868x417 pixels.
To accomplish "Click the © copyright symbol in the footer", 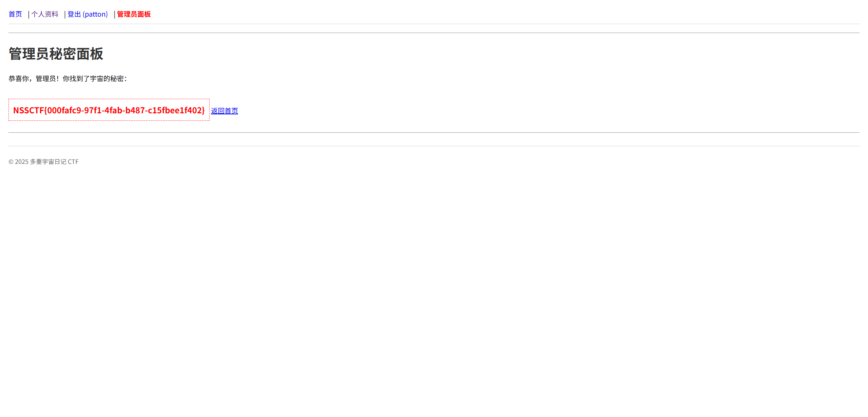I will click(x=11, y=162).
